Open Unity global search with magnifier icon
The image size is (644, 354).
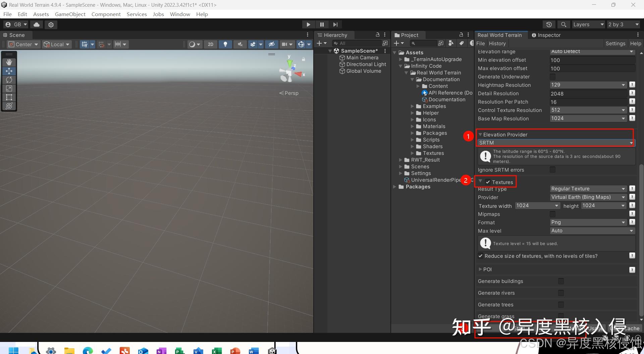[563, 24]
